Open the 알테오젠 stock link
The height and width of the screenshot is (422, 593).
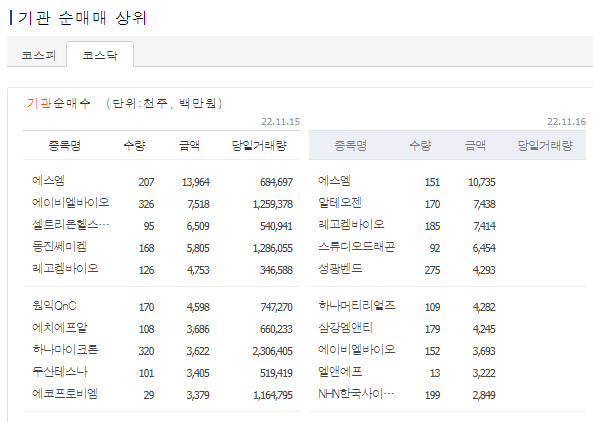click(340, 203)
